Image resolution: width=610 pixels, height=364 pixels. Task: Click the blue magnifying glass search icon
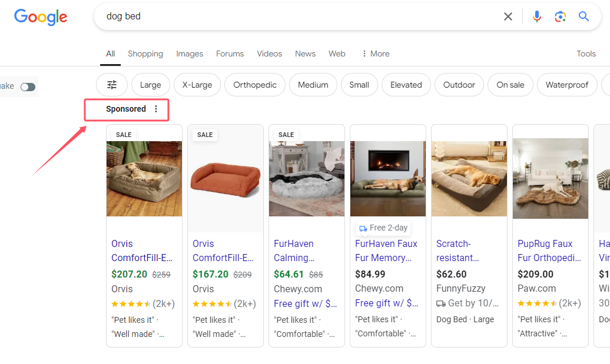coord(584,16)
